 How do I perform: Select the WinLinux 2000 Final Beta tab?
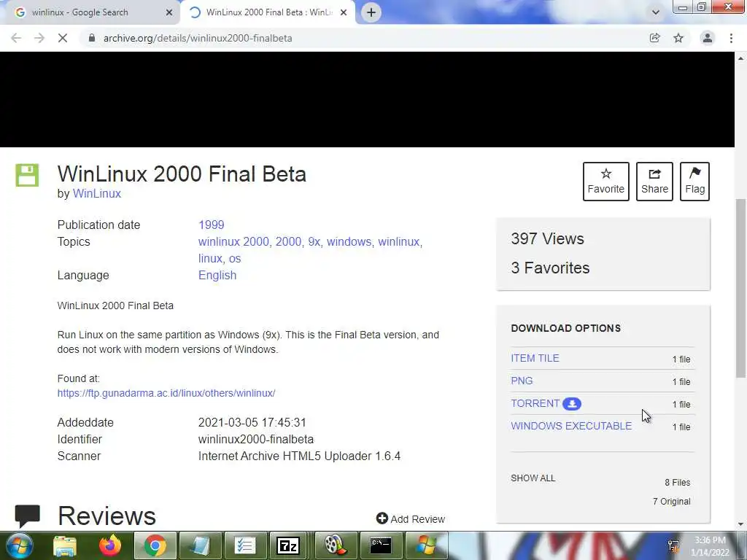pos(269,12)
